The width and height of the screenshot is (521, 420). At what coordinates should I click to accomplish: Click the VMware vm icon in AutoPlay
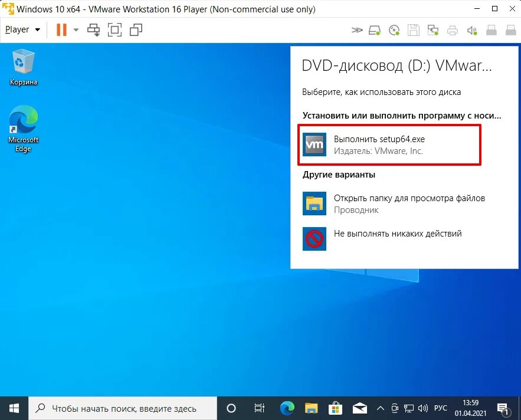[314, 145]
